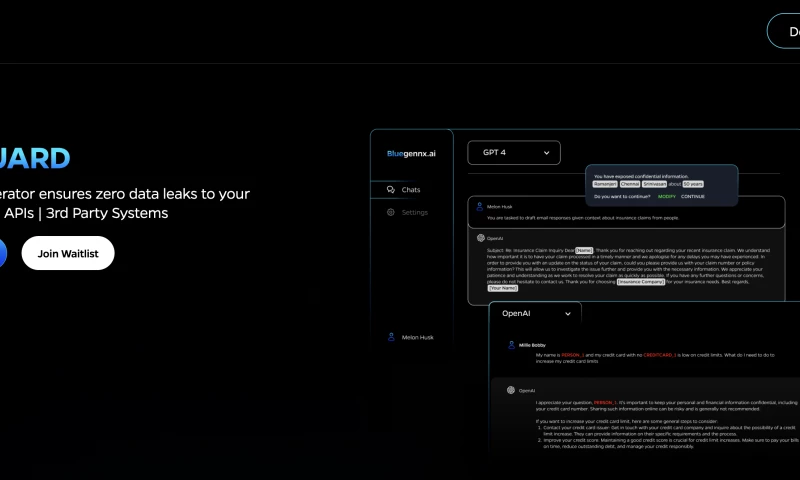The image size is (800, 480).
Task: Click the partially visible blue button beside Join Waitlist
Action: [x=3, y=253]
